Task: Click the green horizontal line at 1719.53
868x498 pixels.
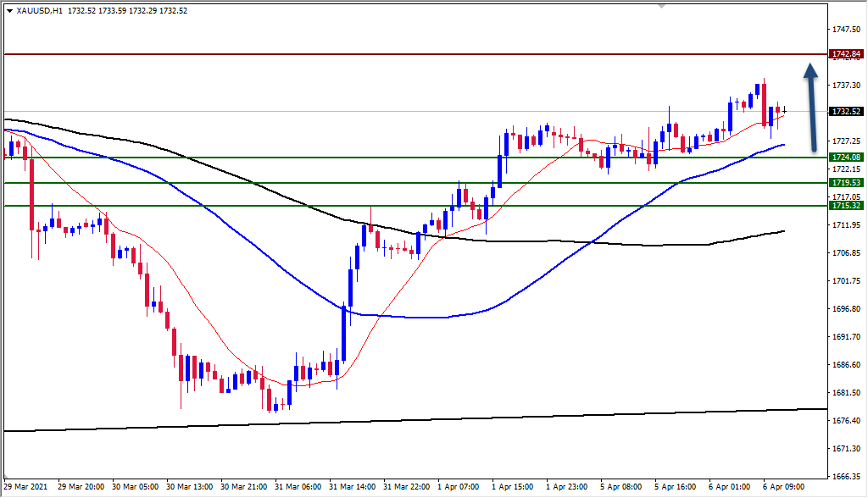Action: [x=415, y=183]
